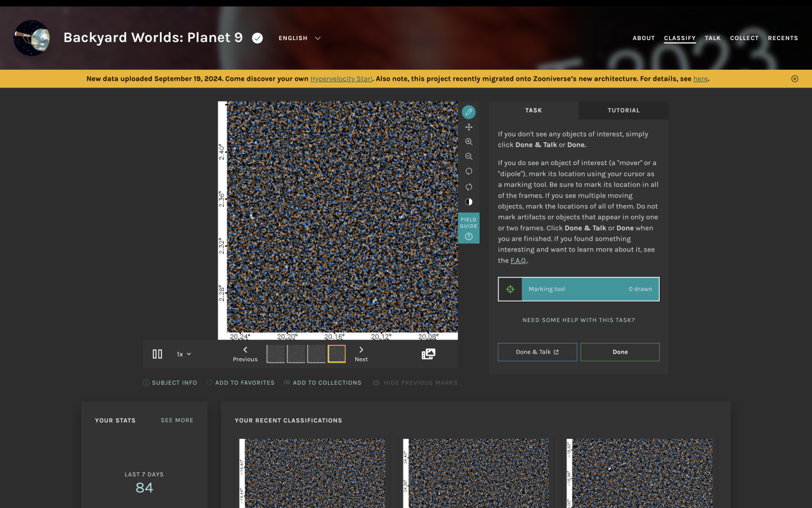Zoom out of the subject image

coord(469,157)
